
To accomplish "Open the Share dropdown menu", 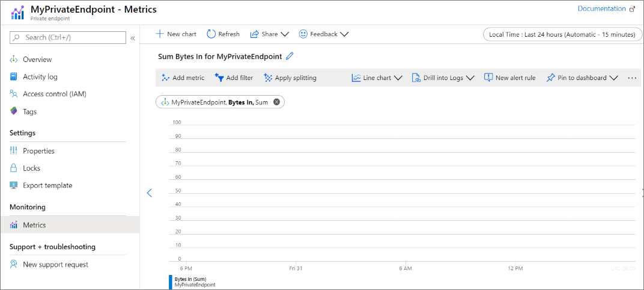I will click(x=284, y=34).
